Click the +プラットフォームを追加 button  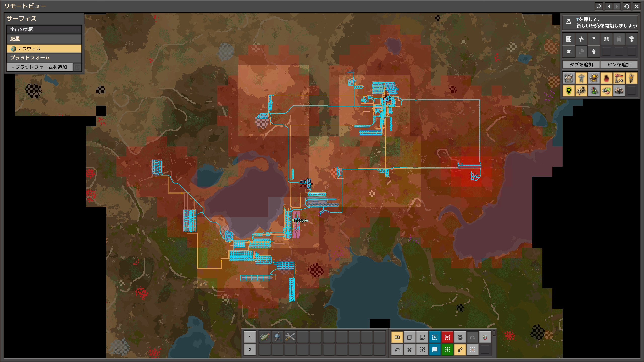[x=40, y=67]
